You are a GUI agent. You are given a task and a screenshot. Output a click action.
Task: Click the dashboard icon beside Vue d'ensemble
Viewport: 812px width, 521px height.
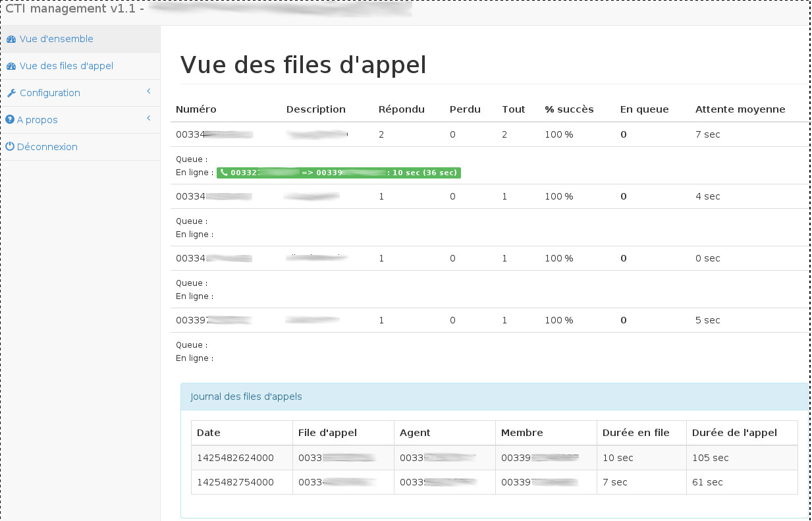[x=11, y=39]
